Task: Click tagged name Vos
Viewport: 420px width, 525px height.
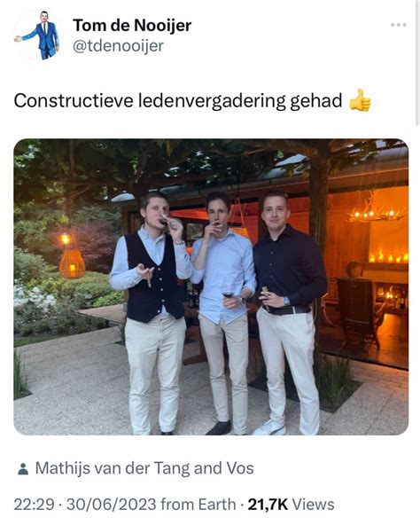Action: point(240,468)
